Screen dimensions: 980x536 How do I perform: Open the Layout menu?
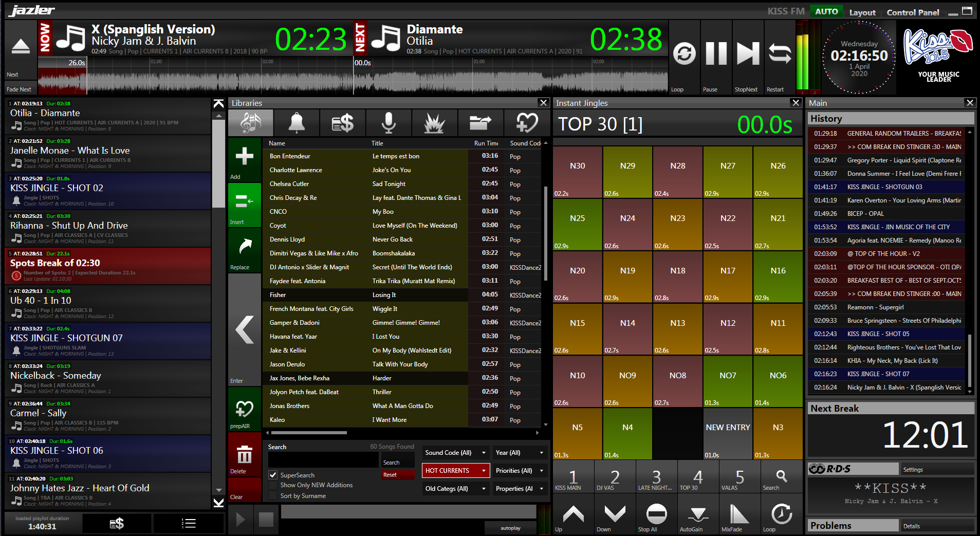(x=862, y=12)
